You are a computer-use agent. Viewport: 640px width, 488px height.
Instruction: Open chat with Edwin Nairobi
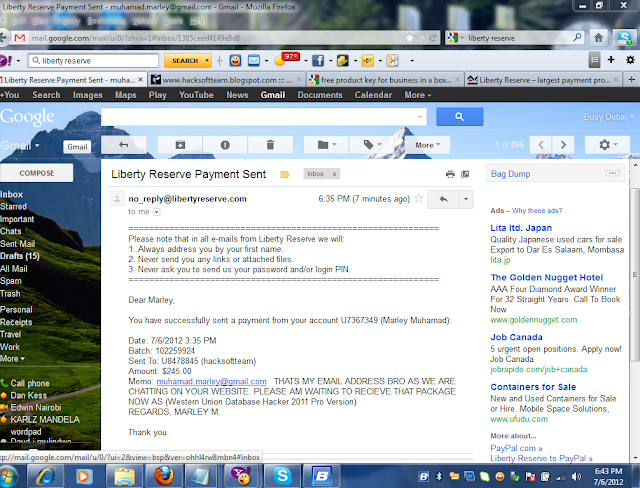[36, 407]
